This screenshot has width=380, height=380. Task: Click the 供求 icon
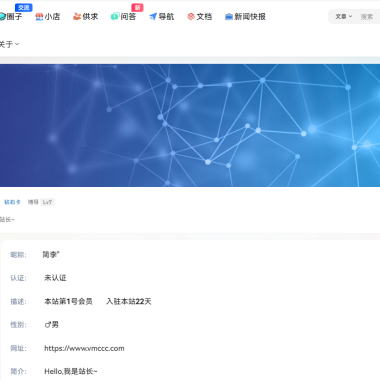(x=77, y=17)
